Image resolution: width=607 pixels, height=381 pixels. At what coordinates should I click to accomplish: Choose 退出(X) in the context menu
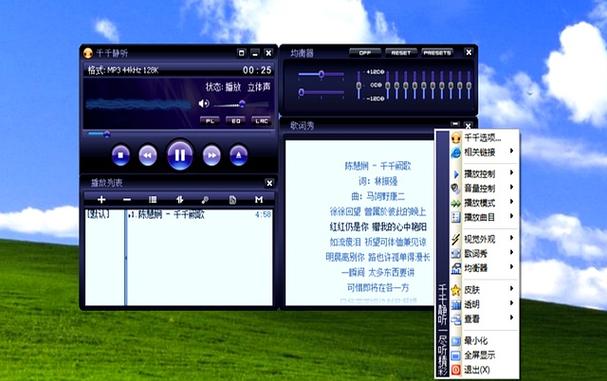tap(483, 370)
